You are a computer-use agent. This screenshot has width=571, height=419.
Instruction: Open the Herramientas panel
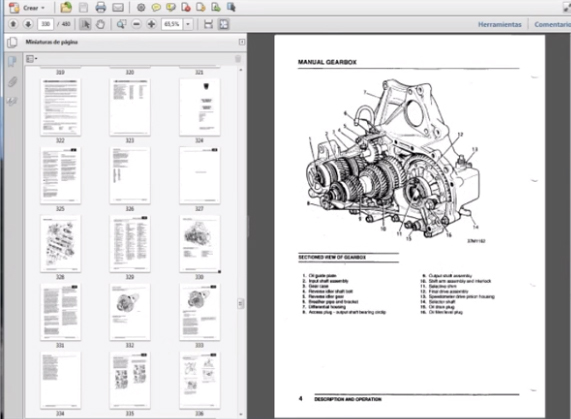click(500, 24)
